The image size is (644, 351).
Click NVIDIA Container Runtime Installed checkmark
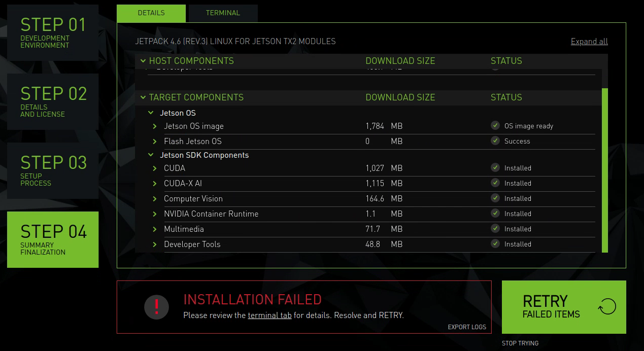click(495, 214)
